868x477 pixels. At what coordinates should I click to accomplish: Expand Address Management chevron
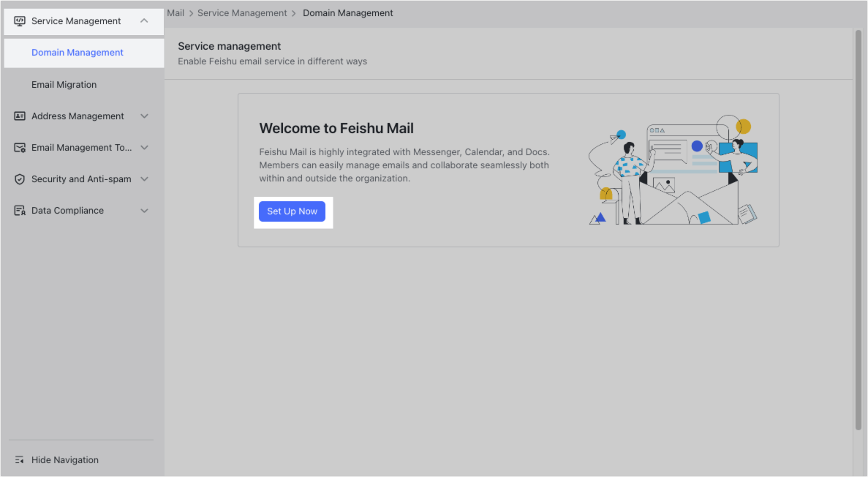coord(144,116)
